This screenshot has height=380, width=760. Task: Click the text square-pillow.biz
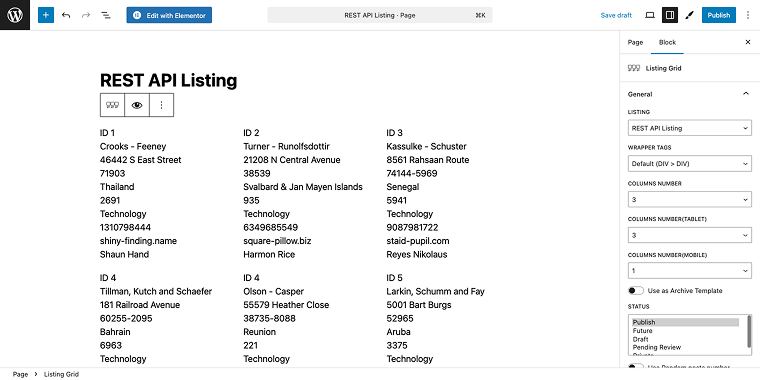(277, 241)
